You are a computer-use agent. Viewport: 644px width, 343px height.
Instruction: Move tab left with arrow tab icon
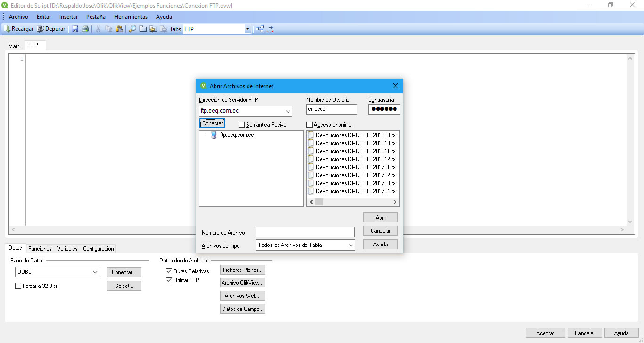(153, 29)
